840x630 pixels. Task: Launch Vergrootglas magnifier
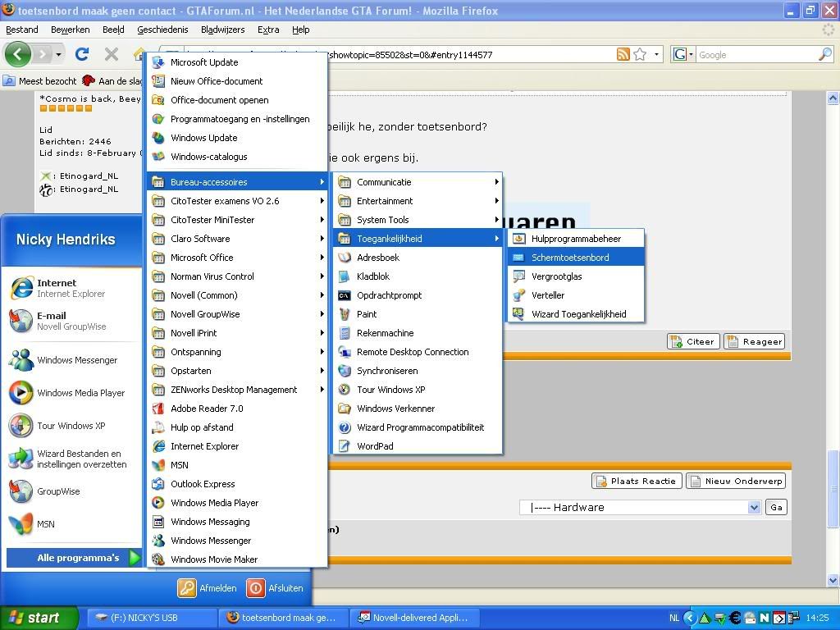[576, 276]
